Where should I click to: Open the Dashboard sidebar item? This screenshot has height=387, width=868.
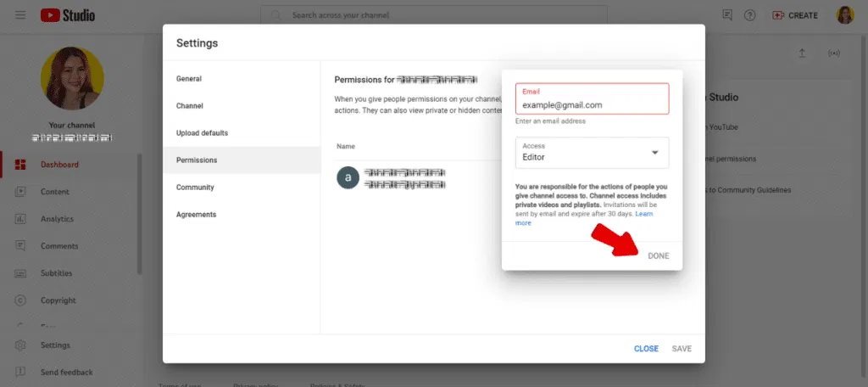[x=59, y=165]
